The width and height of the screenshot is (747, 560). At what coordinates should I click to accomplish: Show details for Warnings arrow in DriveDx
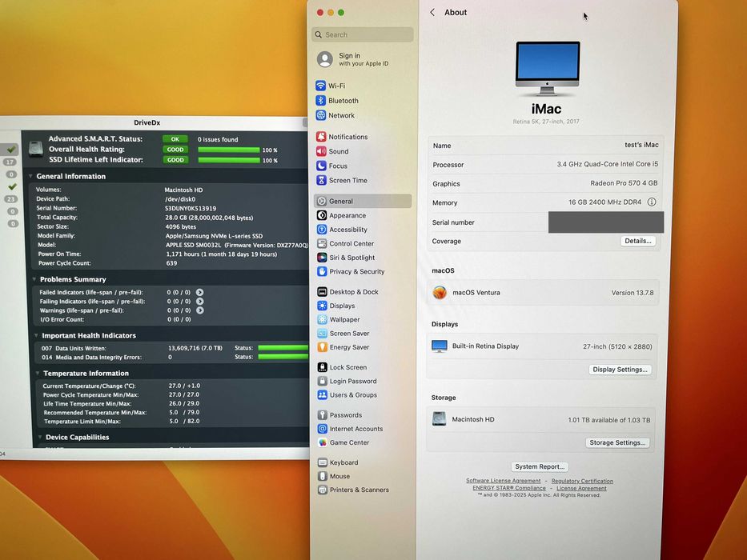[199, 310]
